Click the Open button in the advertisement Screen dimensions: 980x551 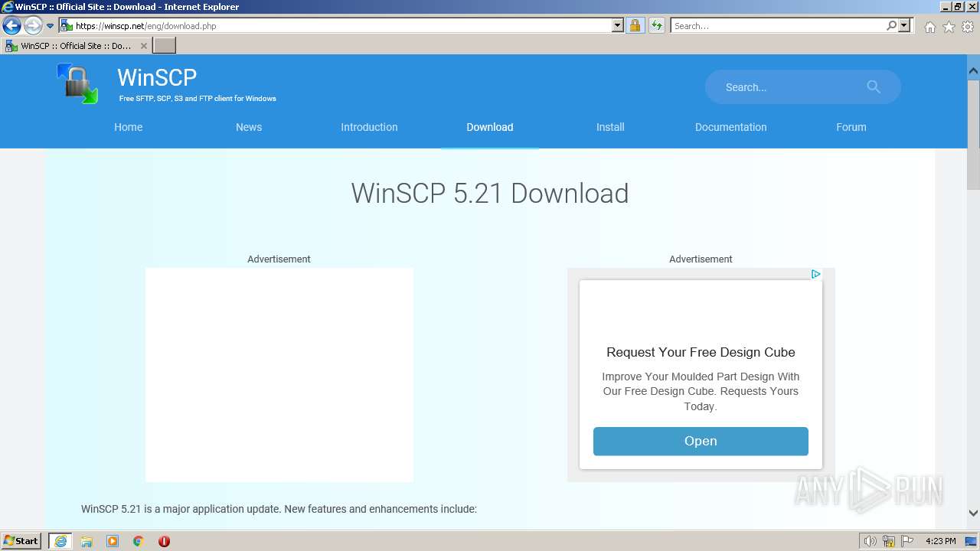(701, 441)
